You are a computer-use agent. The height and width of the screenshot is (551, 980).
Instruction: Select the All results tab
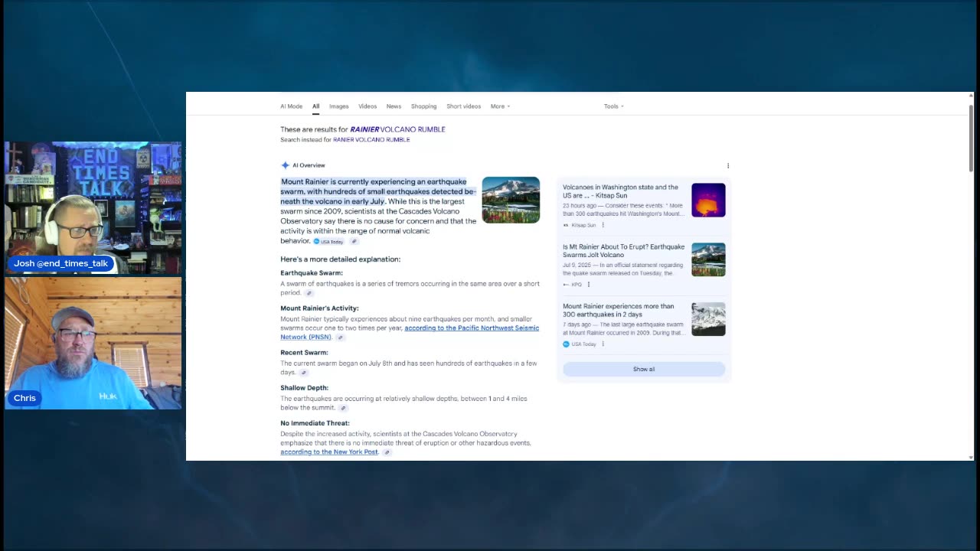(315, 106)
